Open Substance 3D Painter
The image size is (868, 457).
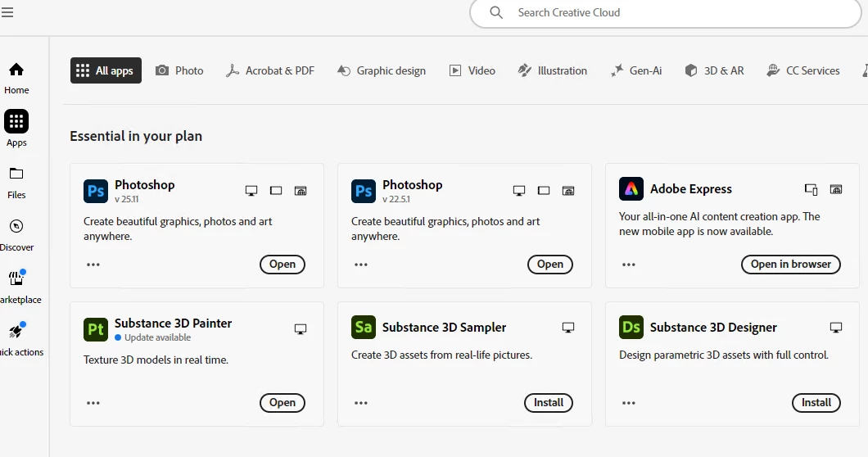(283, 403)
